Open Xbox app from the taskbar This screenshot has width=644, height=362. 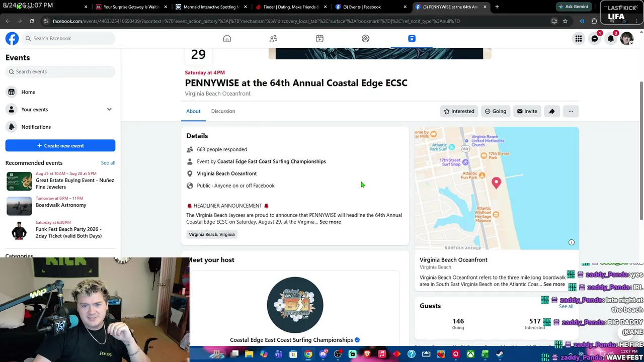[x=470, y=354]
